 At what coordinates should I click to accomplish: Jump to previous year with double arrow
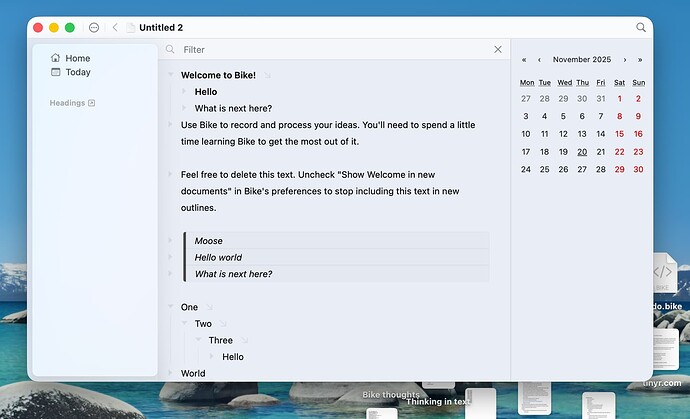pyautogui.click(x=524, y=60)
